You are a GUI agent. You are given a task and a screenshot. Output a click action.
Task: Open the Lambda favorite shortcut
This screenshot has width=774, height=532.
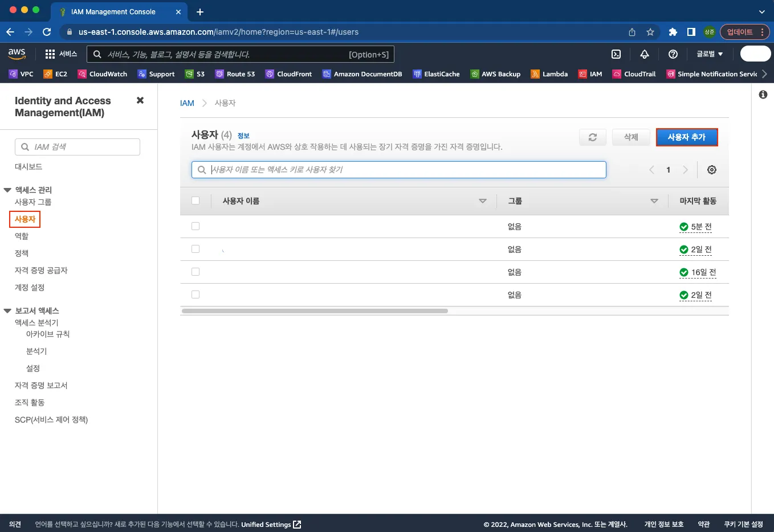point(549,74)
